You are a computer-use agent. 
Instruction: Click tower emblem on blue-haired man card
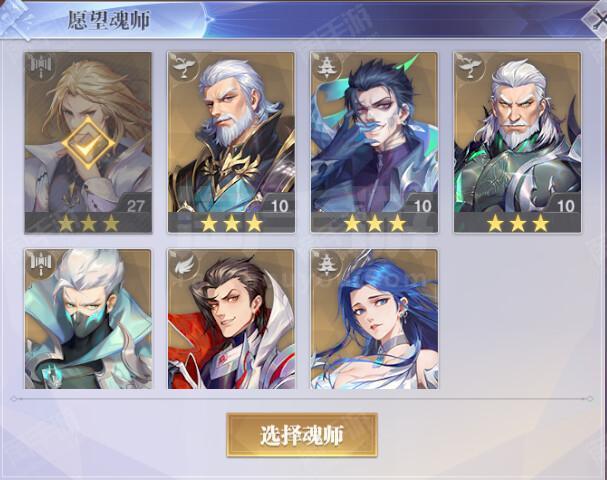click(x=328, y=67)
